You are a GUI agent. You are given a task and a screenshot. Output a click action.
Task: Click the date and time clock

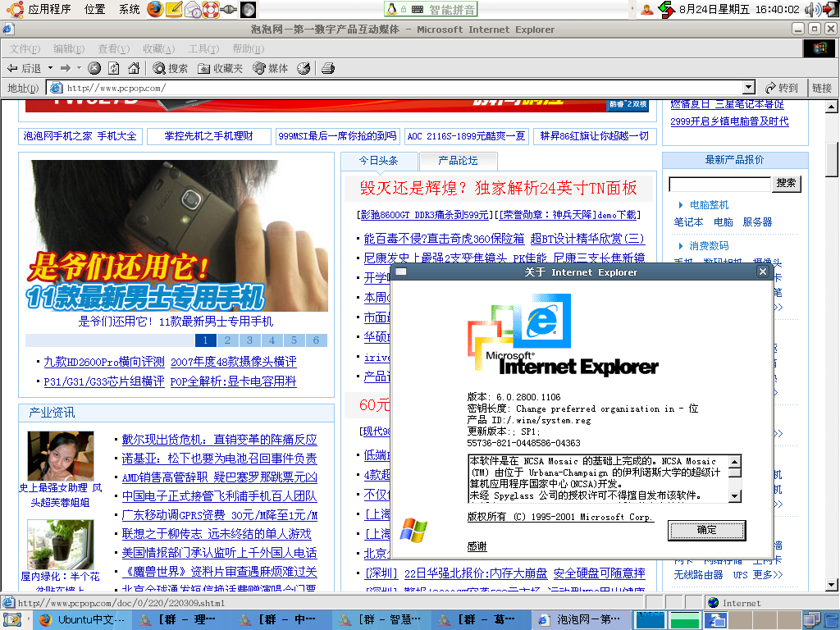pos(739,9)
